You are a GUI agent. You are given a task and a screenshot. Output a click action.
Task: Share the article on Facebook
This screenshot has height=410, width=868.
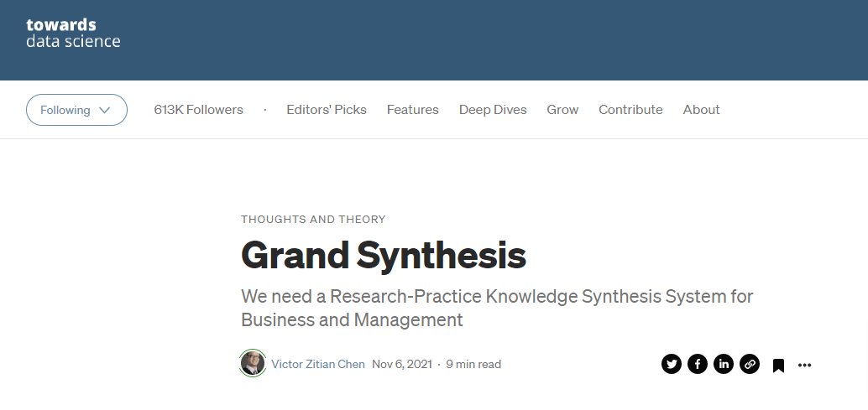point(698,364)
